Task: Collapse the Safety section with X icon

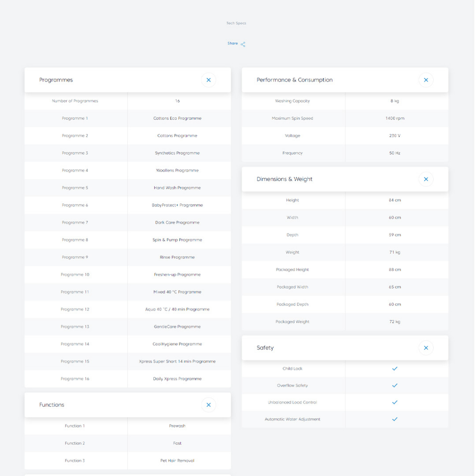Action: tap(426, 348)
